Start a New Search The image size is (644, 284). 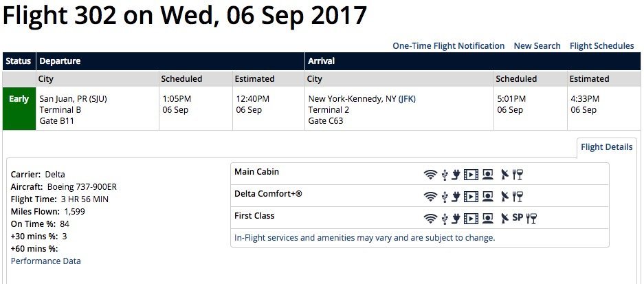(x=537, y=46)
